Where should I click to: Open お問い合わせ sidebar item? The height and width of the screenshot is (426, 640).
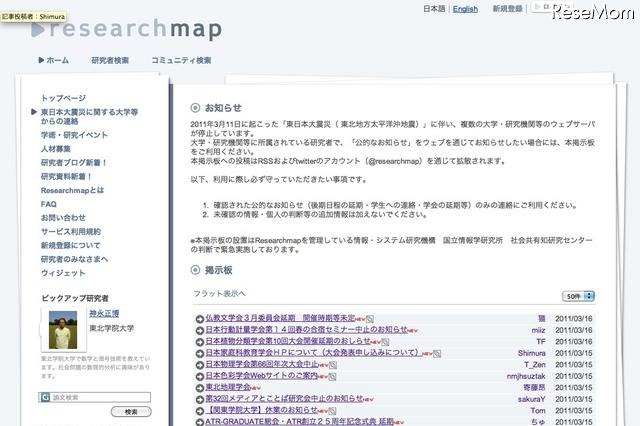pos(63,218)
